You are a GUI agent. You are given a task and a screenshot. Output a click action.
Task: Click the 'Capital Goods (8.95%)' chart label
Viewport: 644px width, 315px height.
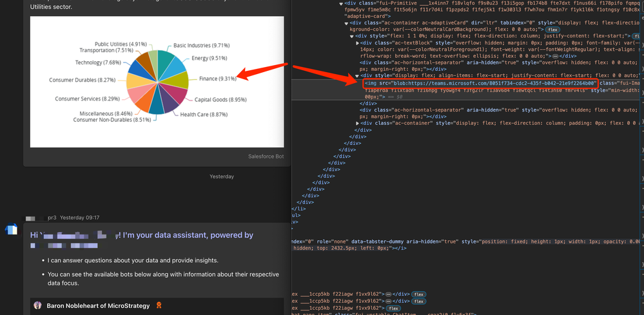[220, 100]
